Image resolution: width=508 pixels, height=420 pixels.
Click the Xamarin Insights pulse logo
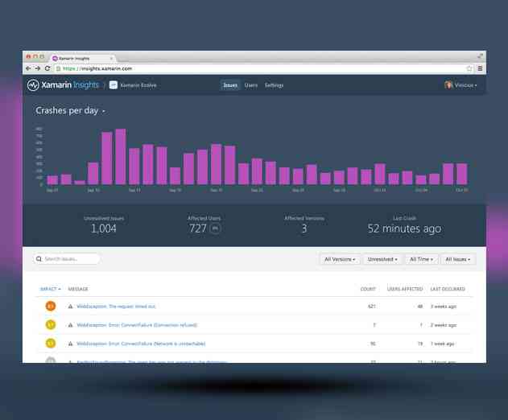point(33,85)
